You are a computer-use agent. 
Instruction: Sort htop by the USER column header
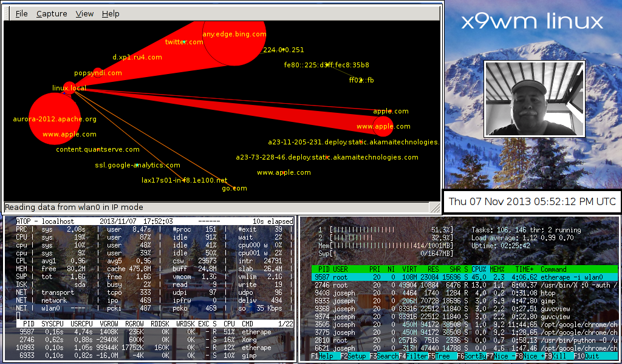pyautogui.click(x=340, y=269)
